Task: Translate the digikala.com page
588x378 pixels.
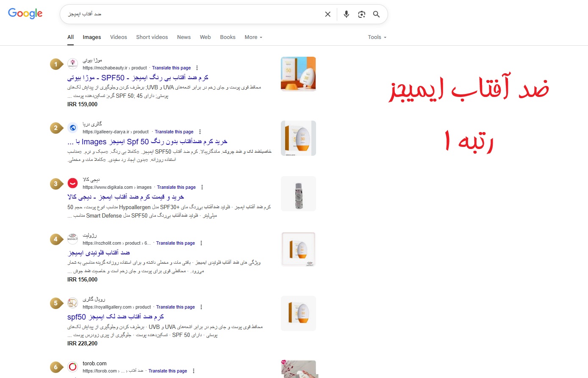Action: point(176,187)
